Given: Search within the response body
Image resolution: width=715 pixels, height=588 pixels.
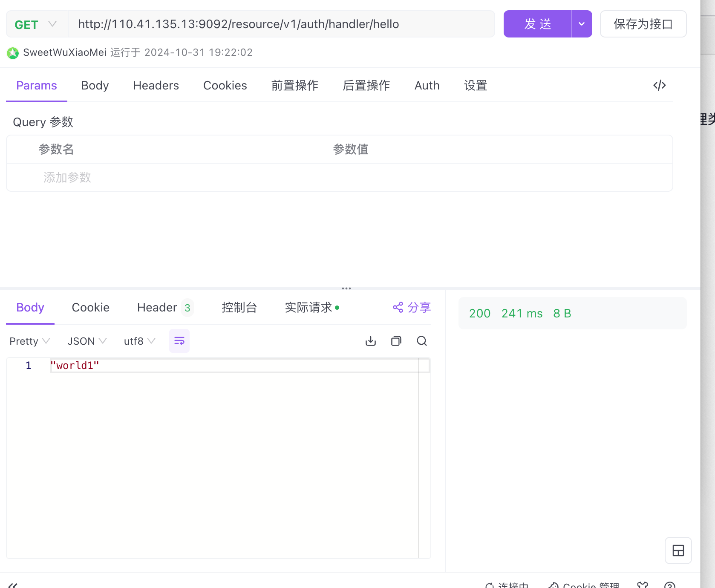Looking at the screenshot, I should tap(422, 341).
